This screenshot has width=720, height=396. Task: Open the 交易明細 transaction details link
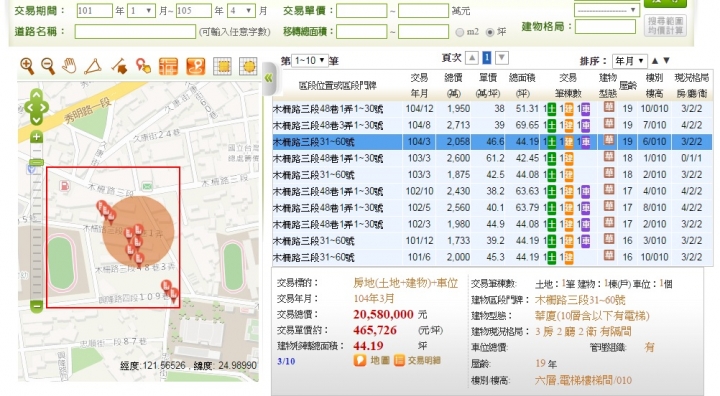417,361
